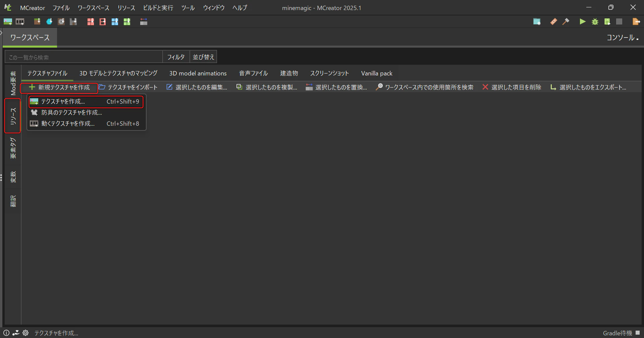Run server with green document-play icon

(x=607, y=22)
